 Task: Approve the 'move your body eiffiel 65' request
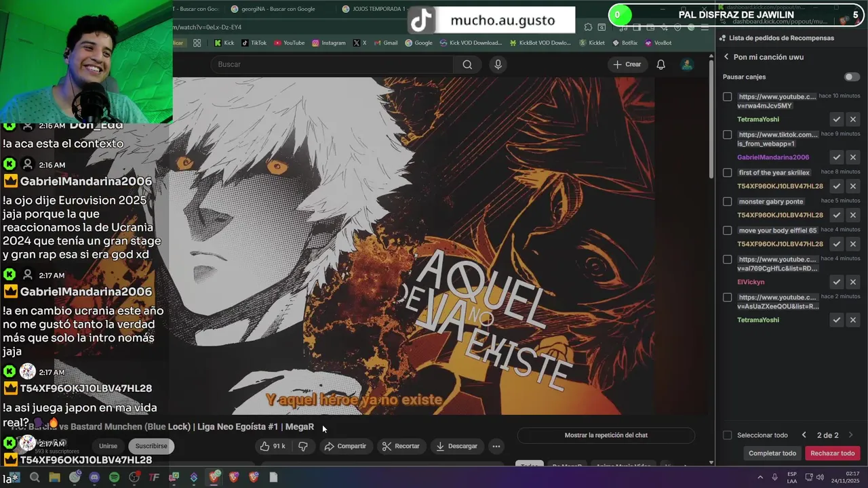point(837,244)
